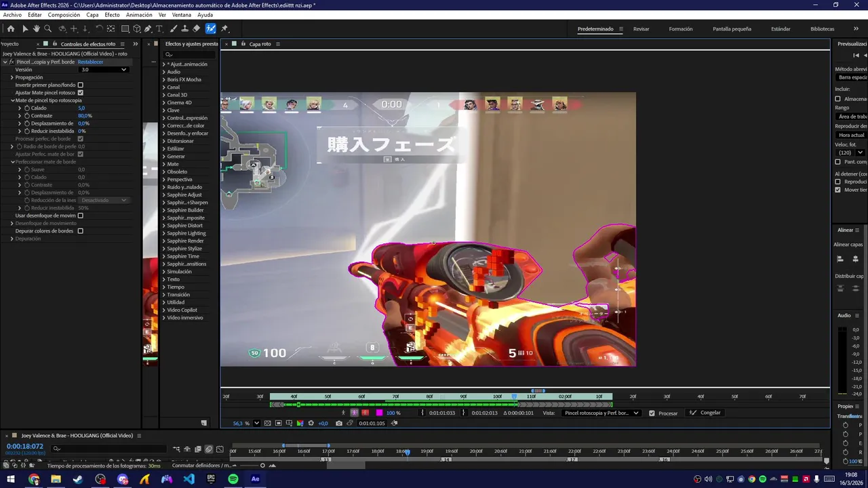The image size is (868, 488).
Task: Open the Archivo menu
Action: [12, 15]
